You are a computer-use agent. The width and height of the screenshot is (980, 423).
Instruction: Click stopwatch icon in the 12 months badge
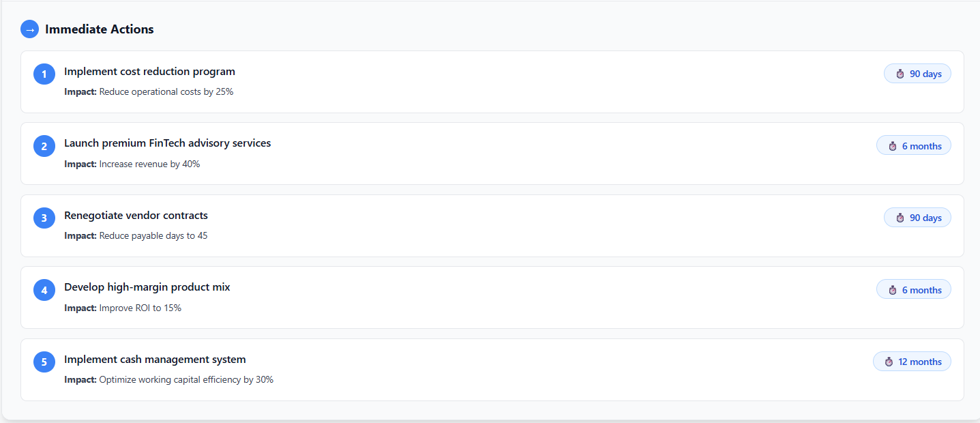point(889,362)
